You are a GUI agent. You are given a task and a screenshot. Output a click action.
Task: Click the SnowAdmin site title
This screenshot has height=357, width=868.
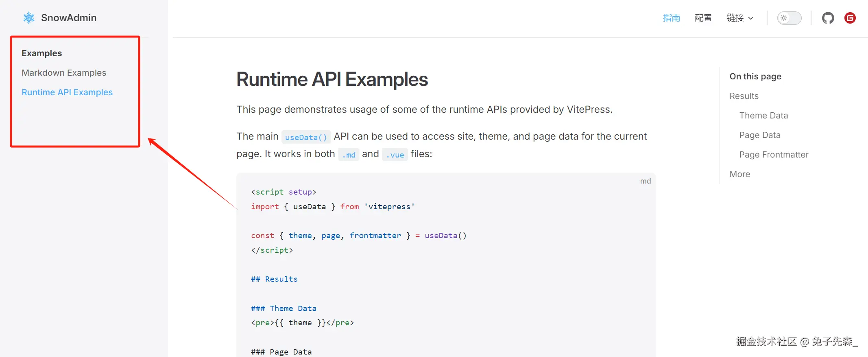(69, 18)
